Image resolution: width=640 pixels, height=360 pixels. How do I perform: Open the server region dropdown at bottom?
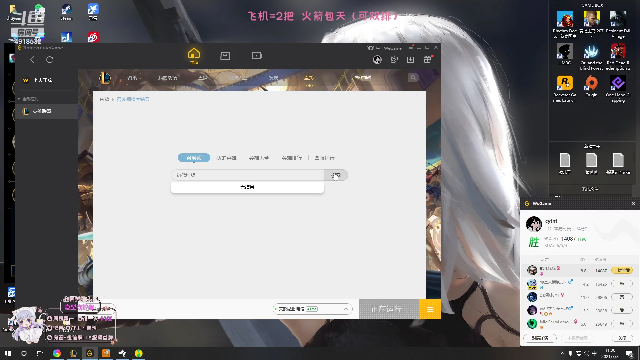point(313,309)
